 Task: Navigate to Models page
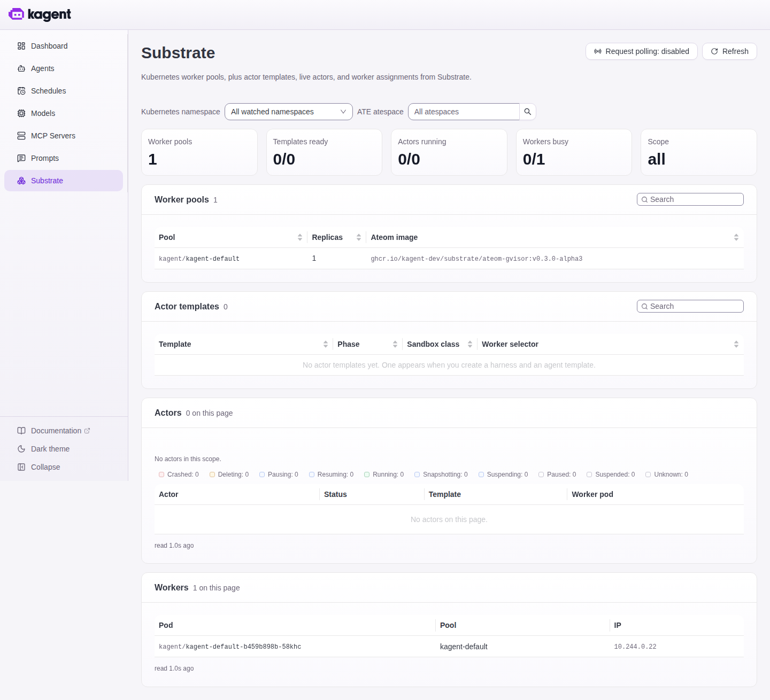(64, 113)
